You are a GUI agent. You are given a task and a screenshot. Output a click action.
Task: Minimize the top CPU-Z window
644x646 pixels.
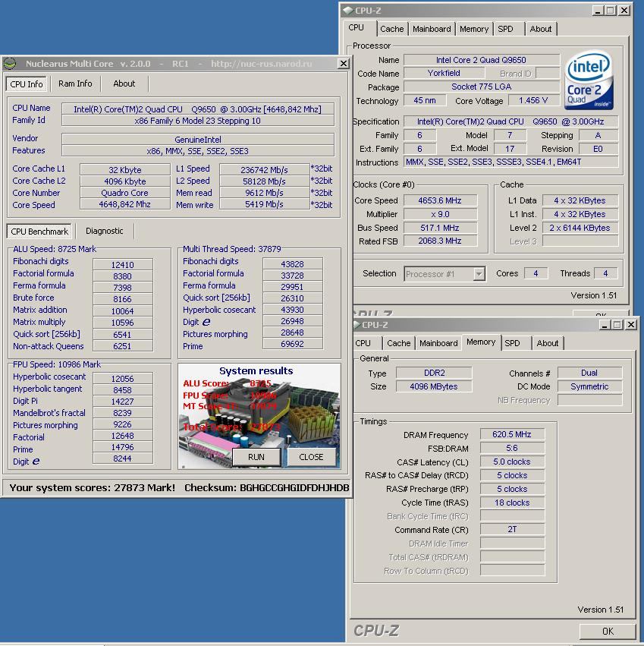(x=598, y=11)
